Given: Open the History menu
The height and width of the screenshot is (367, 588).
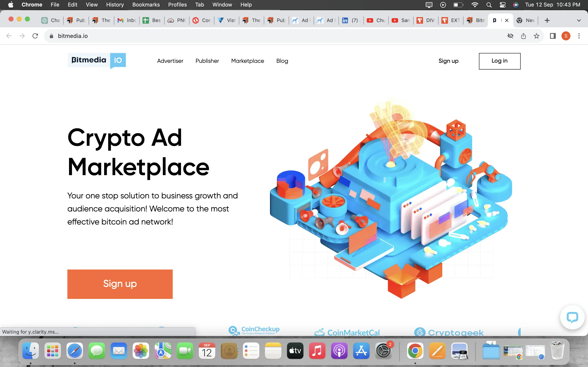Looking at the screenshot, I should (x=115, y=5).
